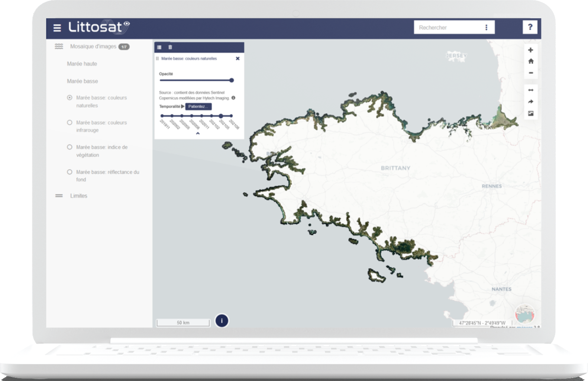Select Marée basse: couleurs infrarouge
Viewport: 588px width, 381px height.
[x=69, y=123]
